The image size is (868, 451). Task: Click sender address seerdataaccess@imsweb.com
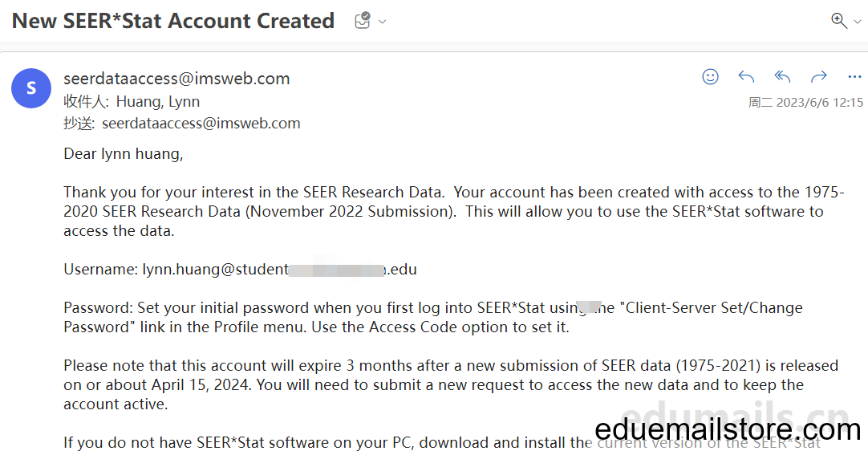click(x=176, y=79)
